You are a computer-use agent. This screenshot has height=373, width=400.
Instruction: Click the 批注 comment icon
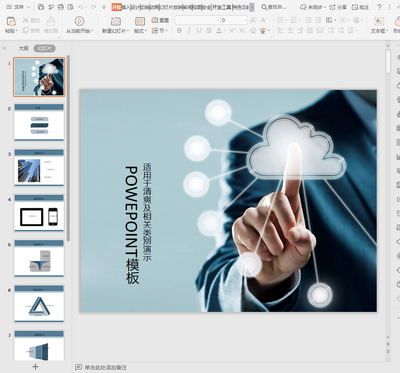(x=360, y=7)
